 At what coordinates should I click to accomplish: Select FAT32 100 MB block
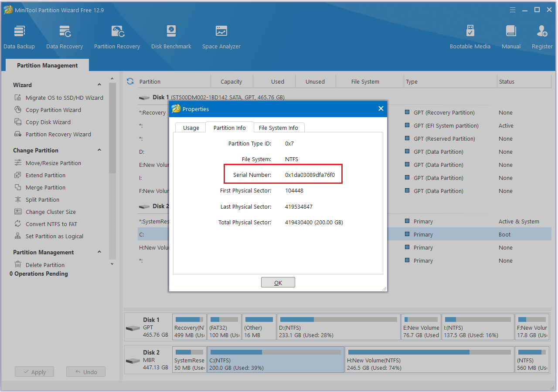(x=224, y=327)
